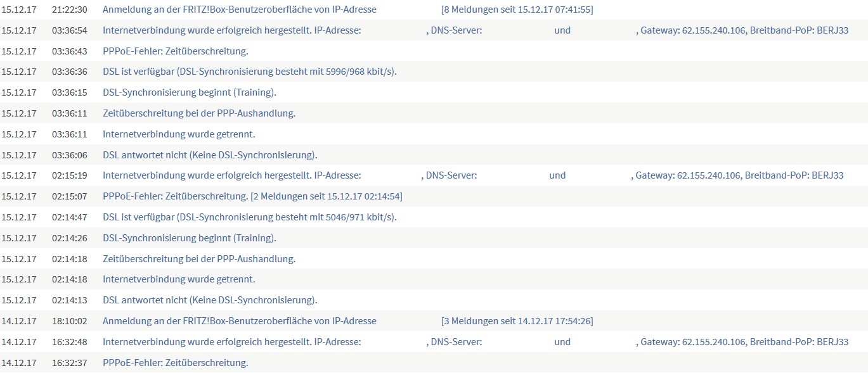Select PPP-Aushandlung timeout message at 03:36:11
This screenshot has height=373, width=868.
click(199, 113)
